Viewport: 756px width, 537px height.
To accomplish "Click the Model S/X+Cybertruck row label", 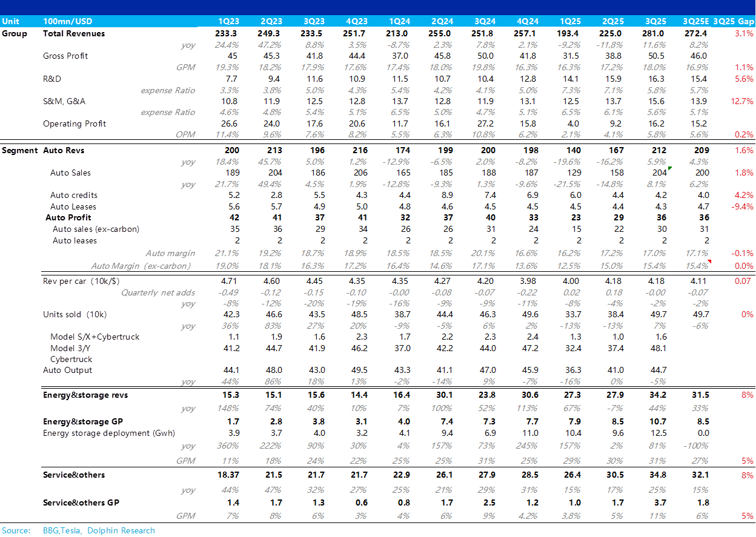I will 94,337.
